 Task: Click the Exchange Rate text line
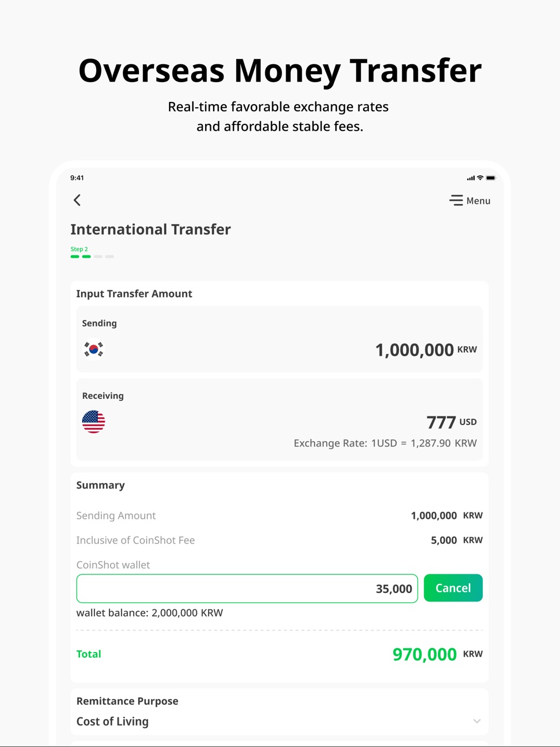coord(385,443)
